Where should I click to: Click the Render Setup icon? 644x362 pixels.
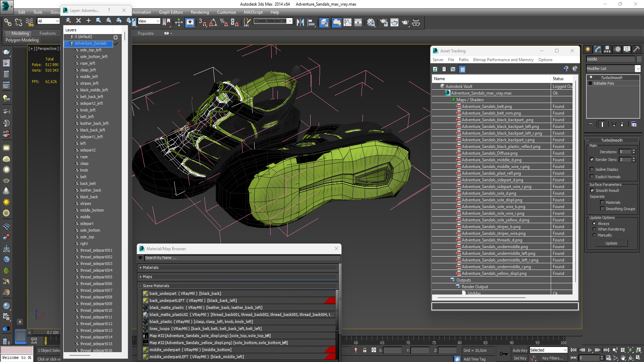384,22
